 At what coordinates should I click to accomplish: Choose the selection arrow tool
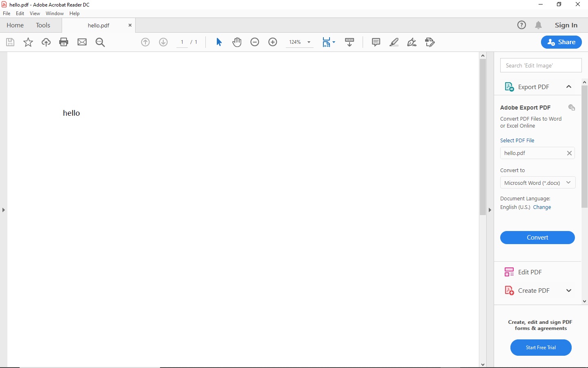(219, 42)
